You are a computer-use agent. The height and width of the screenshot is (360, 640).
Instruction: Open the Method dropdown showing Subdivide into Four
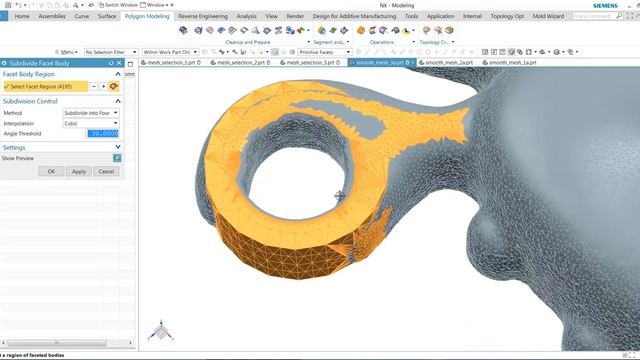[x=91, y=113]
